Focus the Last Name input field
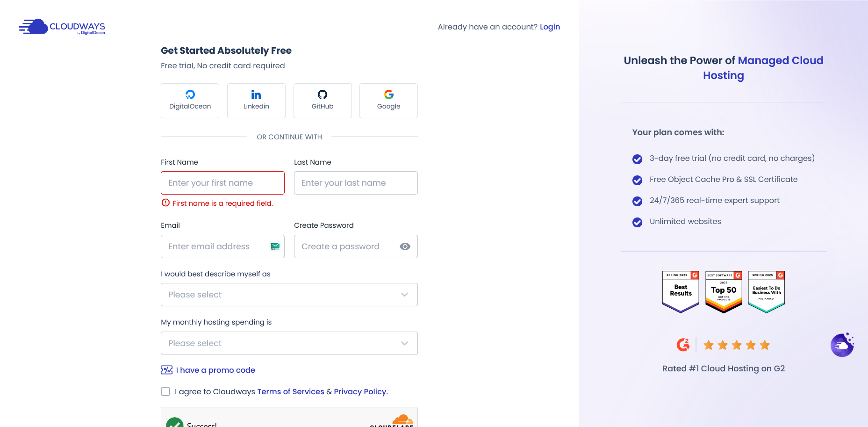 click(x=356, y=183)
